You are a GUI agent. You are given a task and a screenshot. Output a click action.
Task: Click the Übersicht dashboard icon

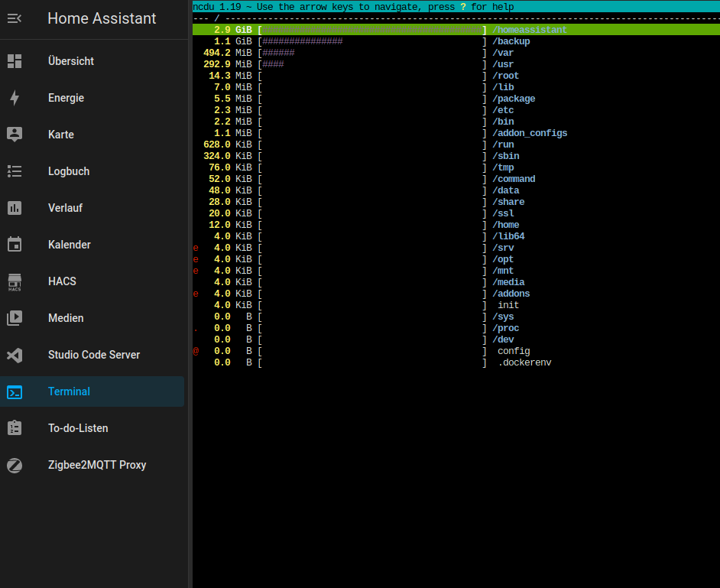[x=15, y=61]
